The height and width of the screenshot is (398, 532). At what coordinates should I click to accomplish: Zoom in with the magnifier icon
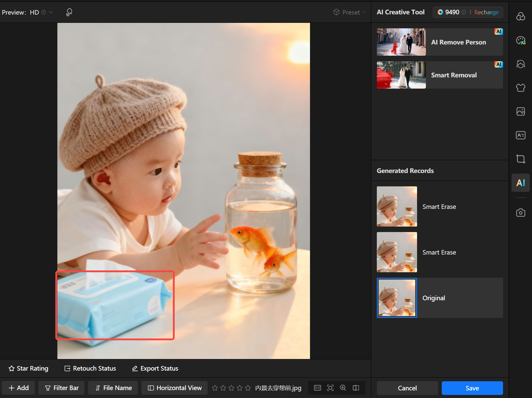pos(343,388)
